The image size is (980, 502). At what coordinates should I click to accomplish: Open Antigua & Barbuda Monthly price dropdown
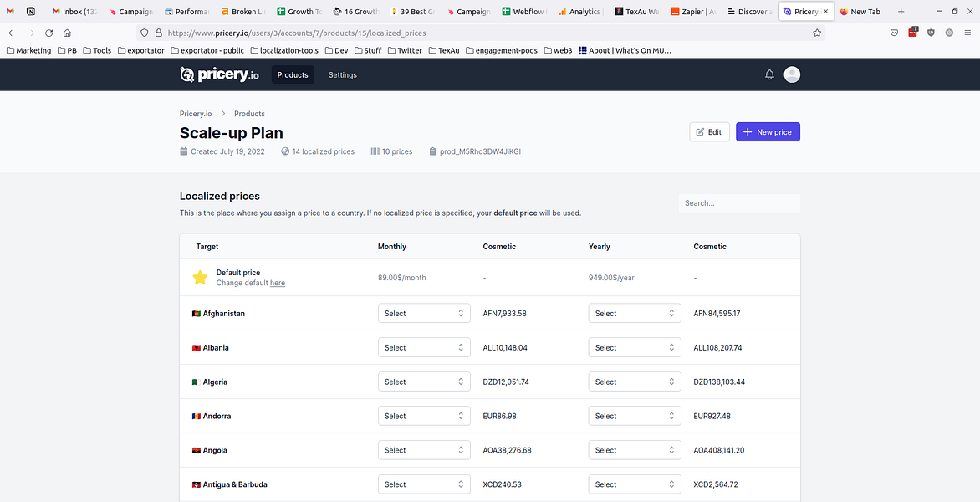[x=424, y=484]
